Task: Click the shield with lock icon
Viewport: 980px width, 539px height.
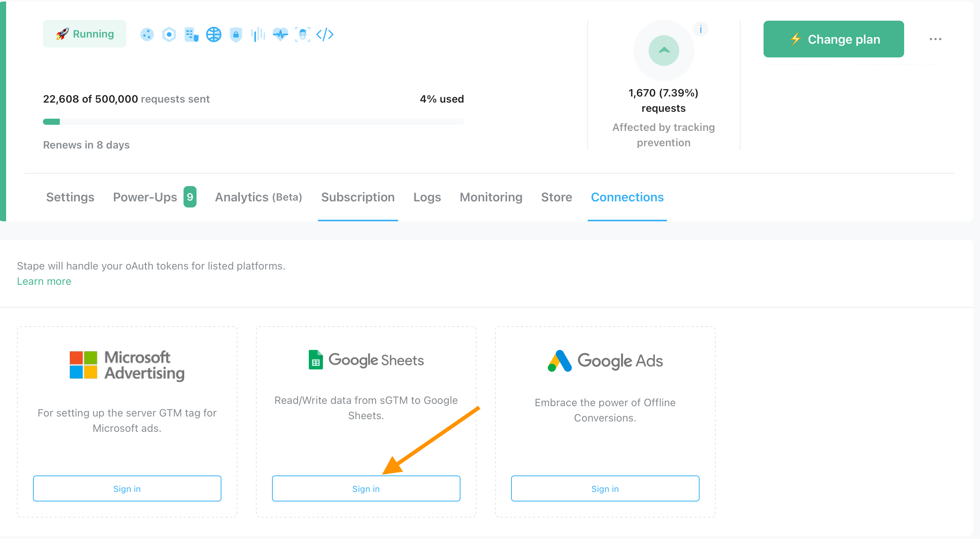Action: [236, 34]
